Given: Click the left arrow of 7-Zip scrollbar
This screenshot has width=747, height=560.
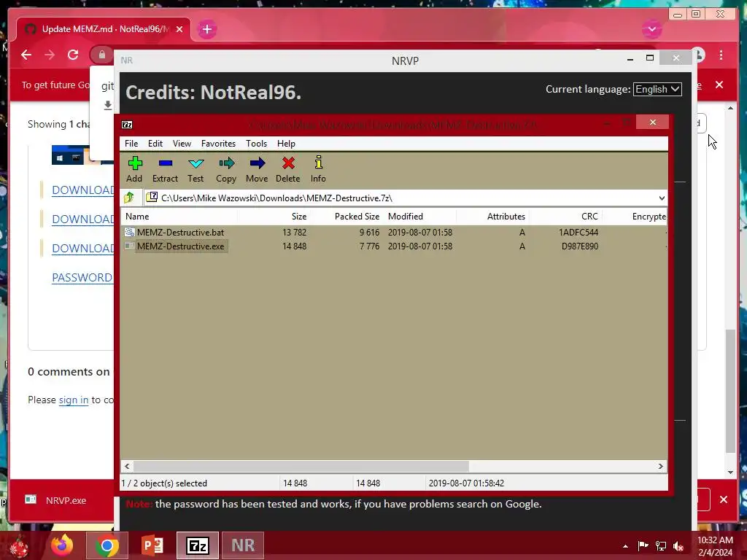Looking at the screenshot, I should click(127, 466).
